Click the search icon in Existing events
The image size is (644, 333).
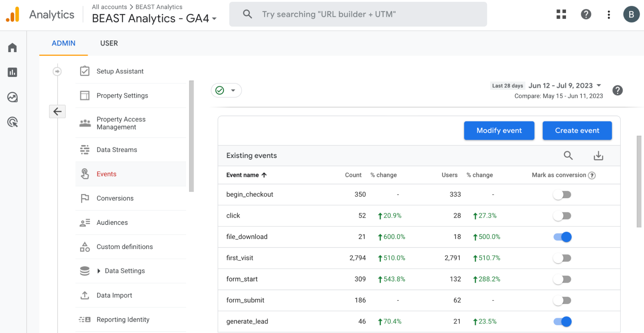tap(568, 156)
